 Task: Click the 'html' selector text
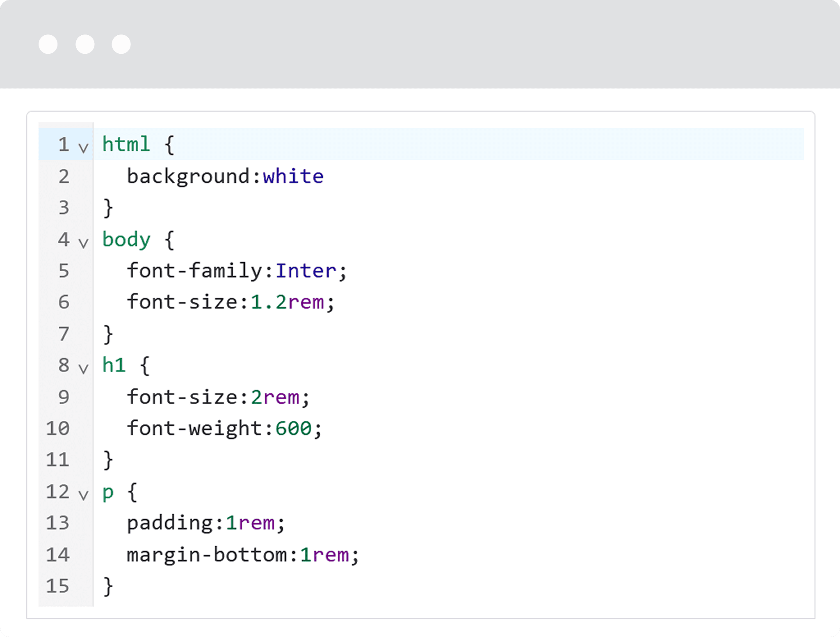coord(126,144)
